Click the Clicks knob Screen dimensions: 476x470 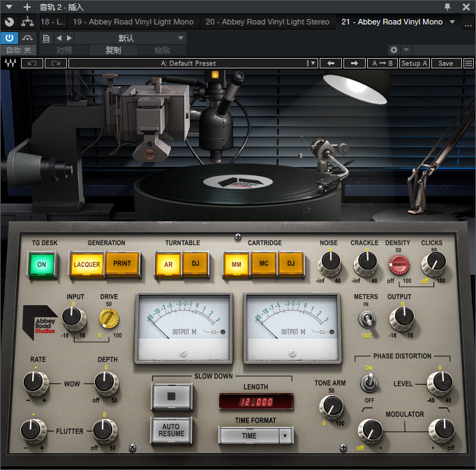pos(433,264)
